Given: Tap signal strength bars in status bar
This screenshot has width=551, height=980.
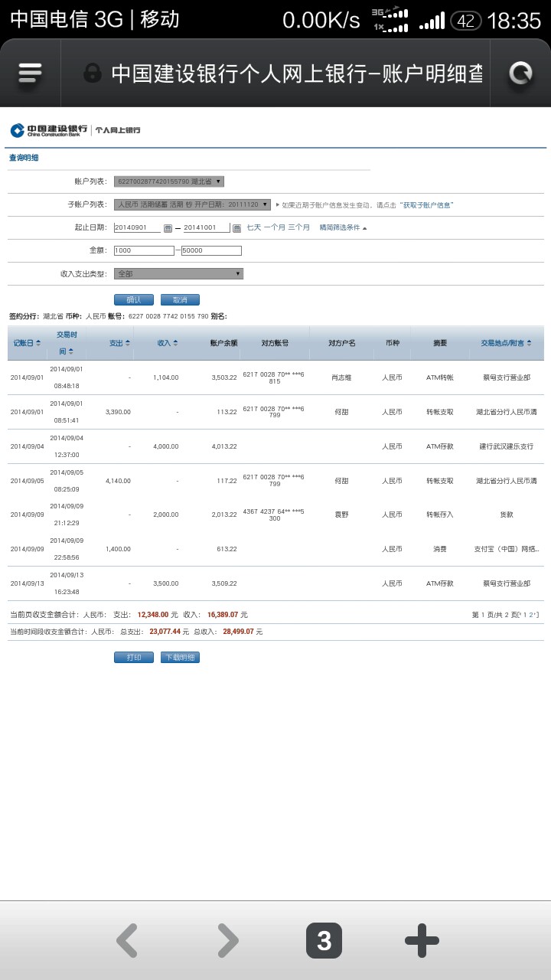Looking at the screenshot, I should coord(433,21).
